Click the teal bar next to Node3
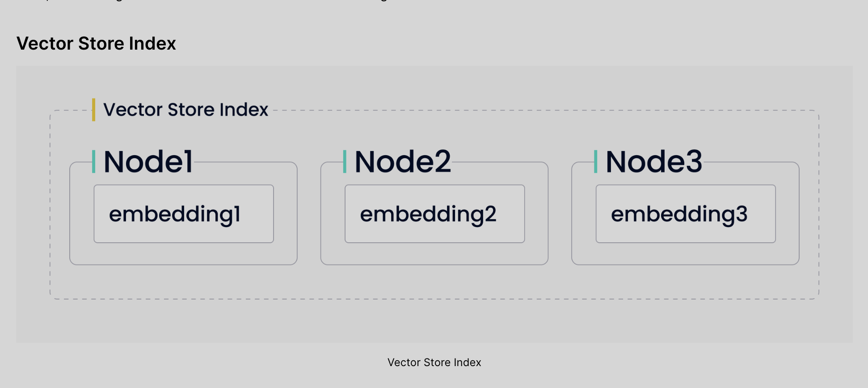This screenshot has height=388, width=868. click(x=595, y=161)
